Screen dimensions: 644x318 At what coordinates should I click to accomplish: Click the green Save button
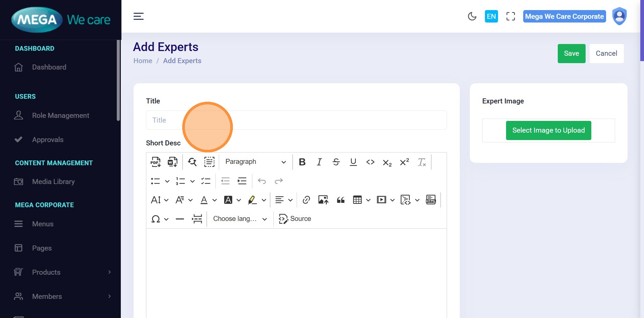571,53
